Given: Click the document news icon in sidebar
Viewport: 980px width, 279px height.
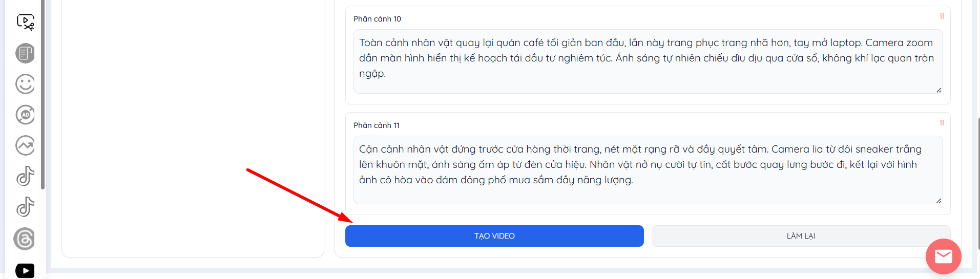Looking at the screenshot, I should pyautogui.click(x=25, y=53).
